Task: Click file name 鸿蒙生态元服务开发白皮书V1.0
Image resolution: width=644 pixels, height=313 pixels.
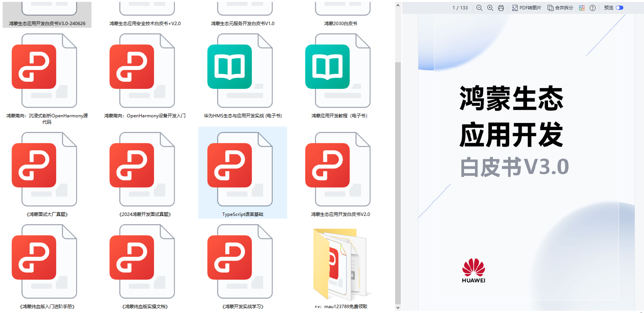Action: (243, 24)
